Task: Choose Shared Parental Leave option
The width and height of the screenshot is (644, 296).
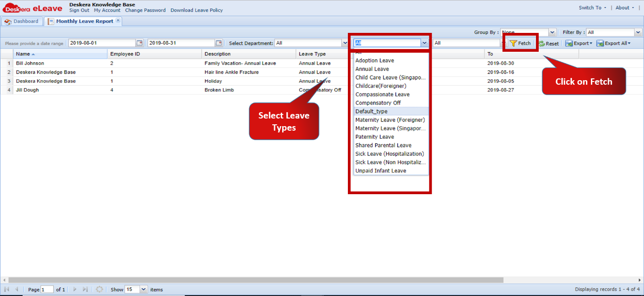Action: point(391,145)
